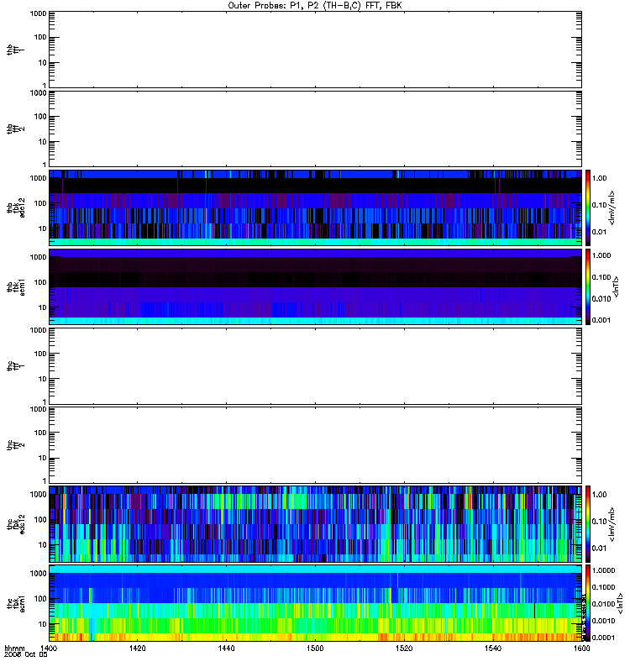
Task: Click the '2008 Oct 05' date label
Action: point(26,654)
